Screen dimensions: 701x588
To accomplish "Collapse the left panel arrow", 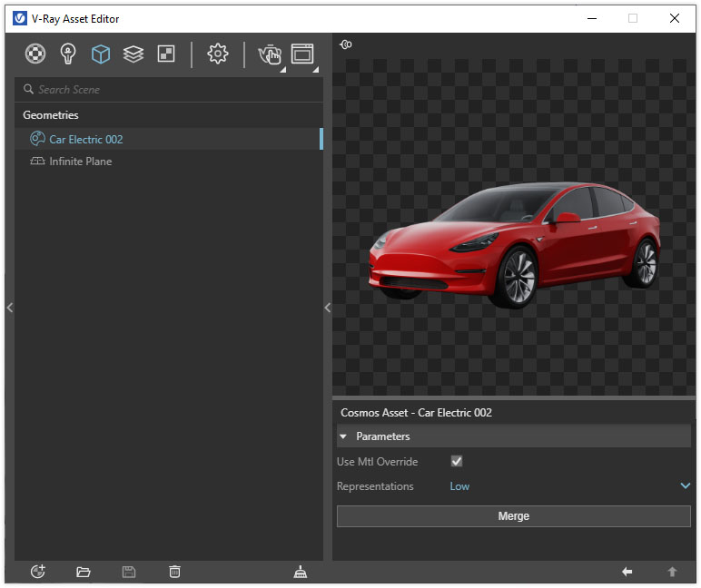I will [10, 308].
